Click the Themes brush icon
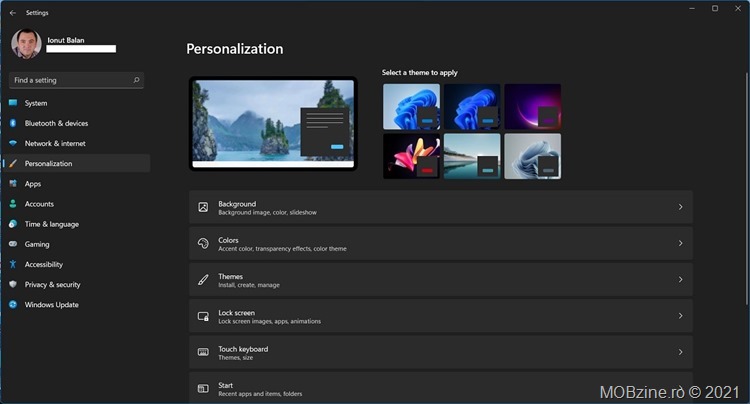This screenshot has width=750, height=404. coord(203,280)
